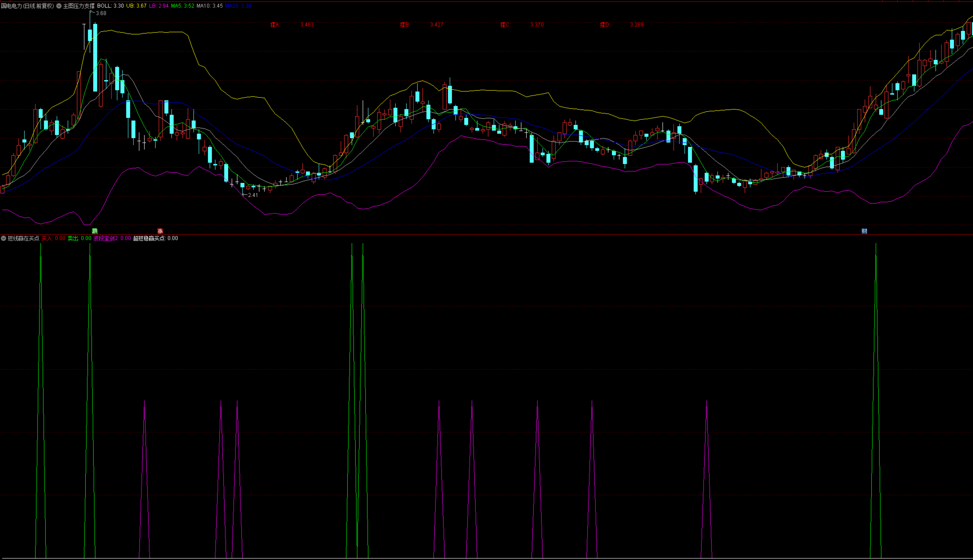The height and width of the screenshot is (560, 973).
Task: Click the red 买入: 0.00 label
Action: tap(53, 238)
